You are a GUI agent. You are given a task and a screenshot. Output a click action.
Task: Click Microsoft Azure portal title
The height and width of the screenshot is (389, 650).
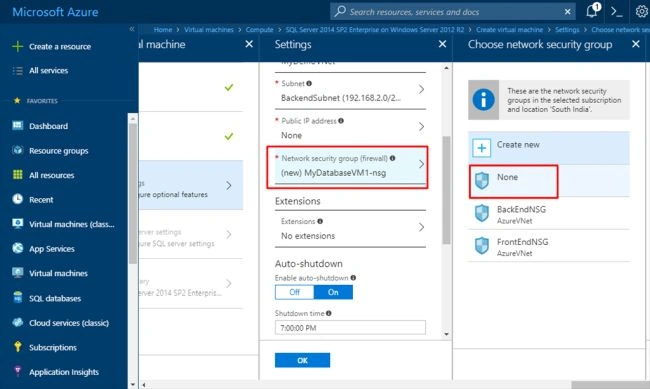[55, 12]
